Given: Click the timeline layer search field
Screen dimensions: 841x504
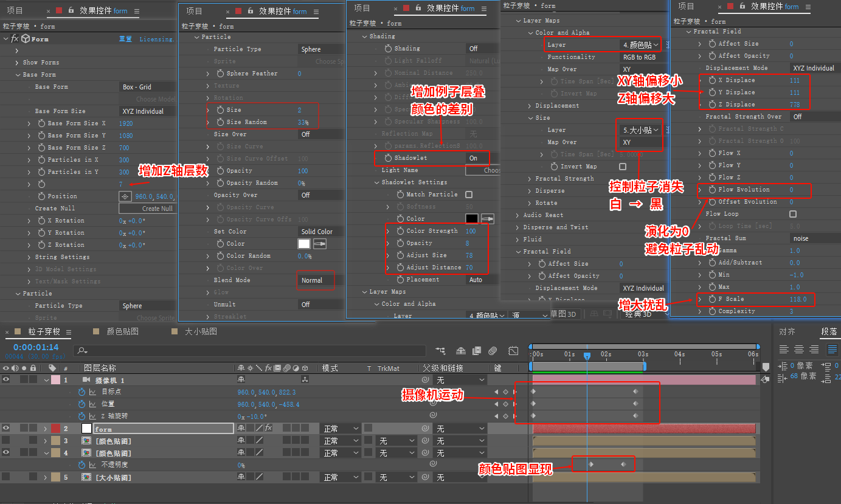Looking at the screenshot, I should pos(249,351).
